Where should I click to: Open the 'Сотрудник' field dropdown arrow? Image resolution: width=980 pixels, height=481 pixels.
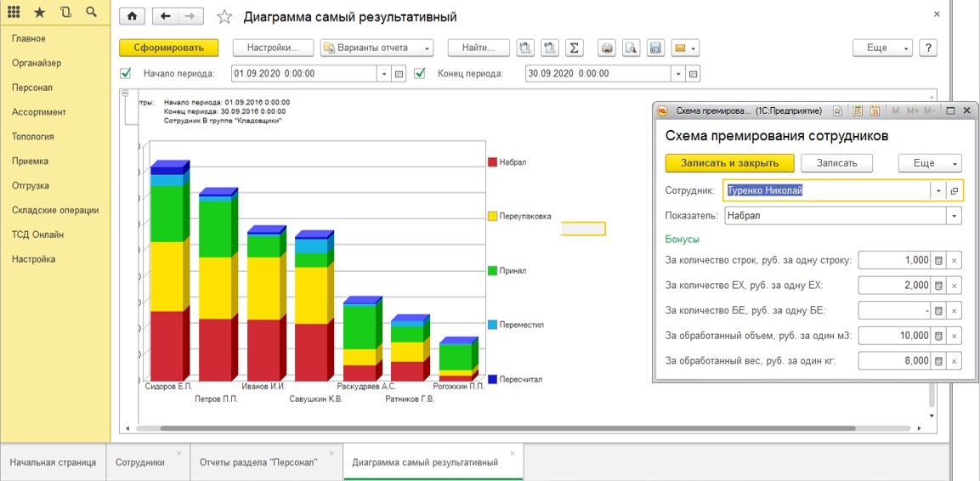[938, 190]
